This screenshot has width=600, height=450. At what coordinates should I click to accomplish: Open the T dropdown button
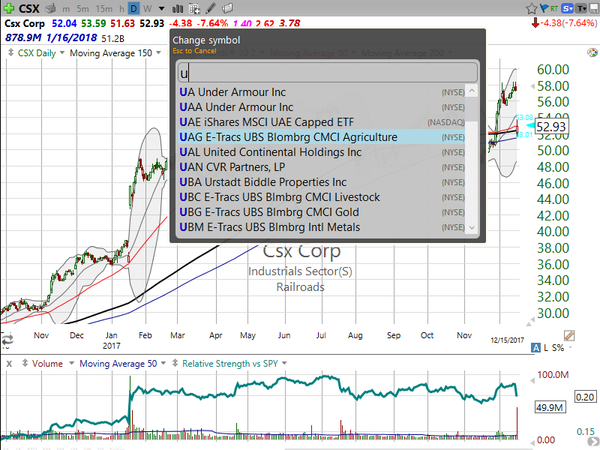click(581, 8)
